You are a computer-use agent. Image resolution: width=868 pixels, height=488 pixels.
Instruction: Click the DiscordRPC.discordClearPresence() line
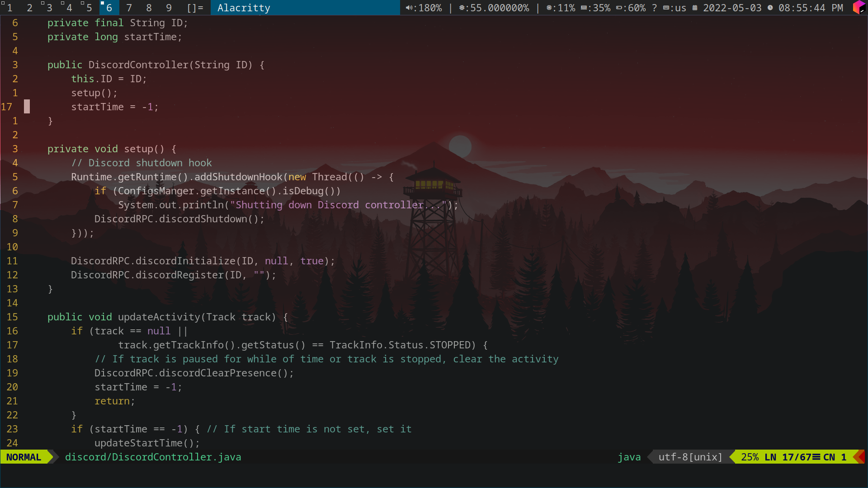(x=194, y=373)
